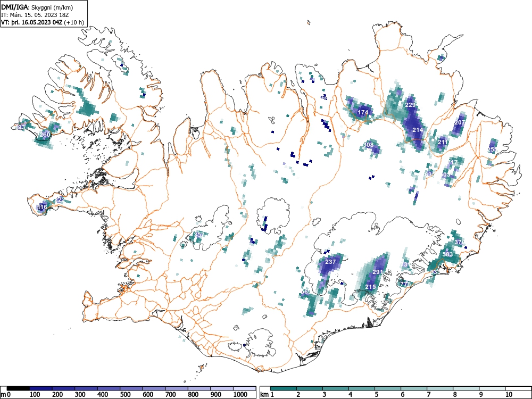Click the 900 label on the metres legend

click(216, 395)
